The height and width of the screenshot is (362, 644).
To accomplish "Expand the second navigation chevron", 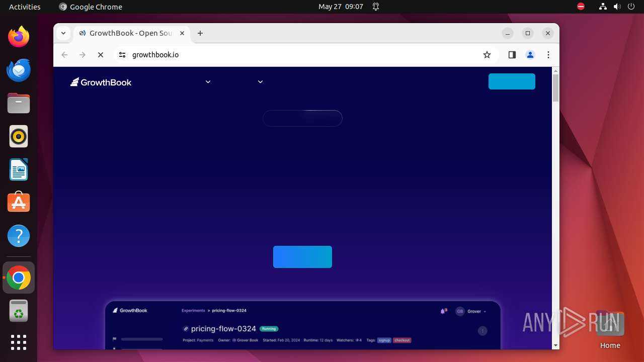I will (x=260, y=82).
